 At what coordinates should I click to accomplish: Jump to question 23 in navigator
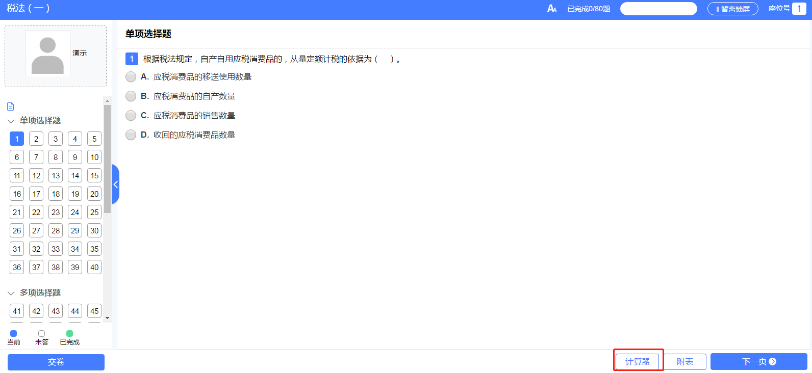[55, 212]
